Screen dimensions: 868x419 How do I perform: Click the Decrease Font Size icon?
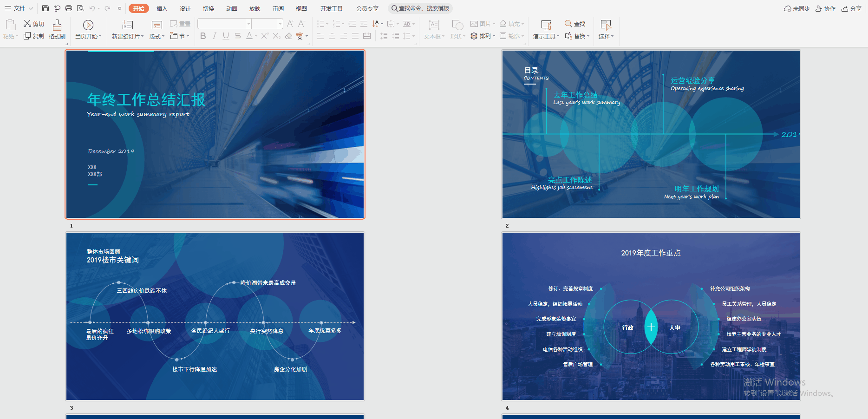coord(301,24)
